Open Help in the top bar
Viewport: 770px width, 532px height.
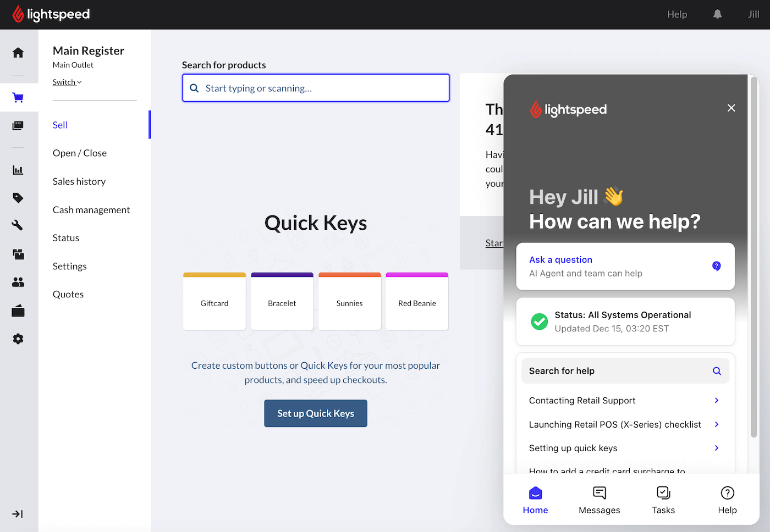(677, 14)
